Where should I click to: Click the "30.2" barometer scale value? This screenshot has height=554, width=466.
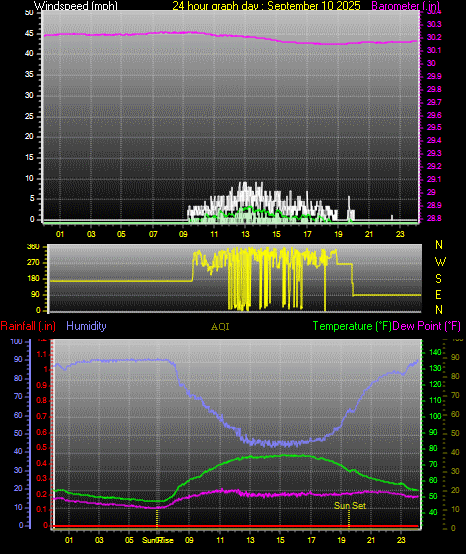[434, 37]
